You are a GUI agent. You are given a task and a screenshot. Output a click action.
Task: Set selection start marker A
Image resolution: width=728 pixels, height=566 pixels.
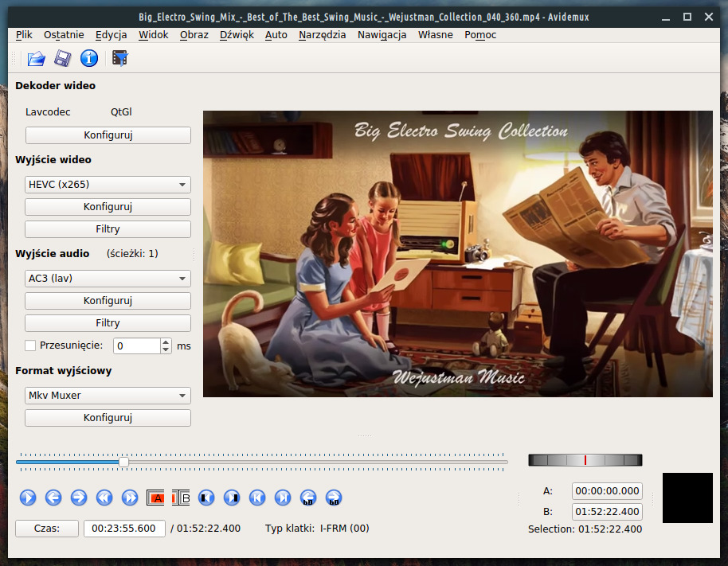155,498
